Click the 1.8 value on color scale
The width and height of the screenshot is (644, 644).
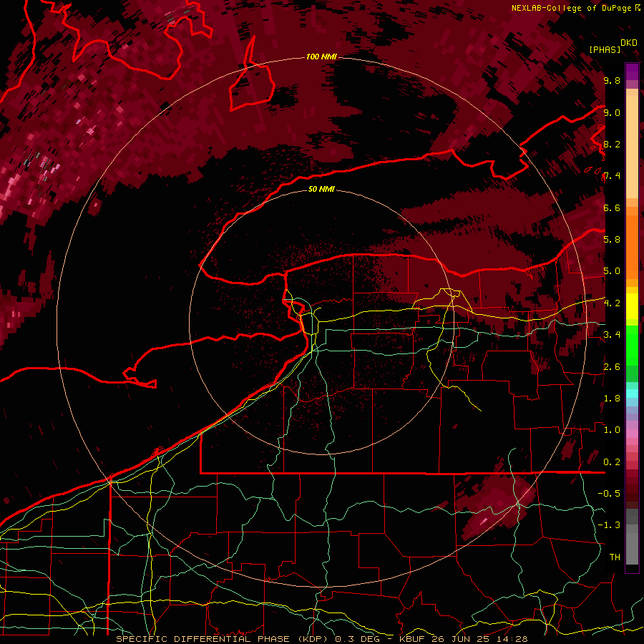tap(612, 398)
